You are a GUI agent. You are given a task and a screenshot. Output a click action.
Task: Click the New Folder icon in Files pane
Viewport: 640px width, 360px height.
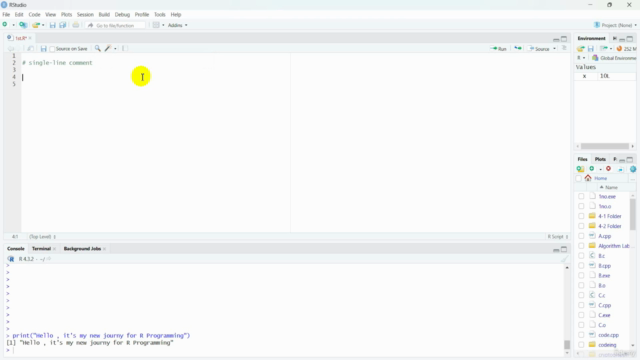click(580, 169)
